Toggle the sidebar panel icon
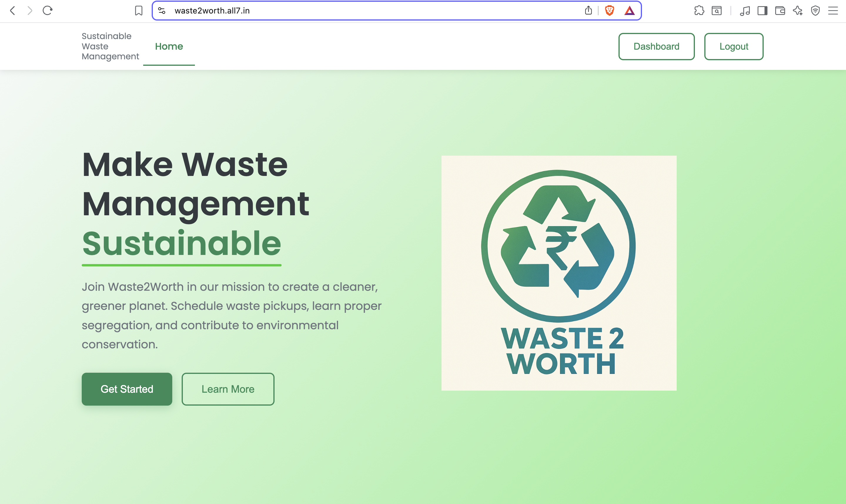 pos(762,11)
